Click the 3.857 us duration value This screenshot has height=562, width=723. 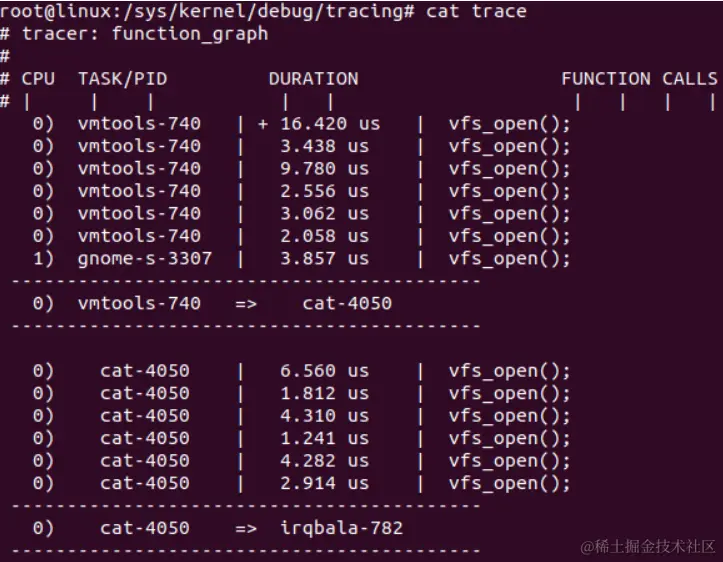(324, 259)
